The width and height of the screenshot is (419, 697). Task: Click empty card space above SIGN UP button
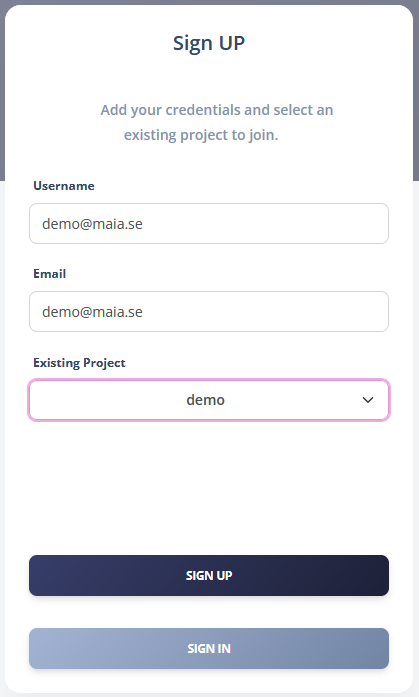coord(209,487)
